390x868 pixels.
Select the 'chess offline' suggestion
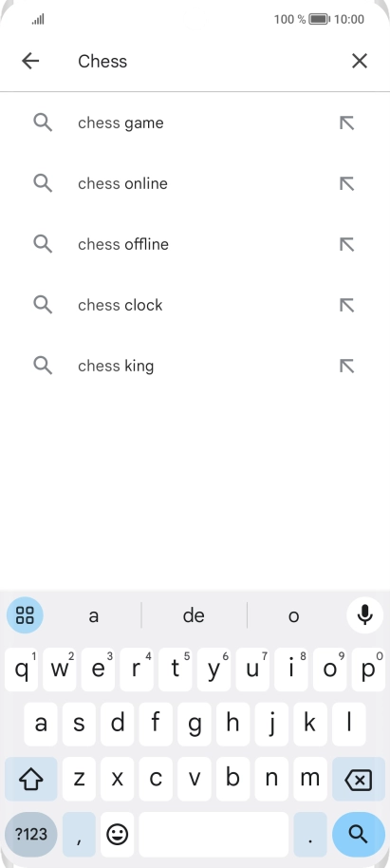tap(195, 244)
